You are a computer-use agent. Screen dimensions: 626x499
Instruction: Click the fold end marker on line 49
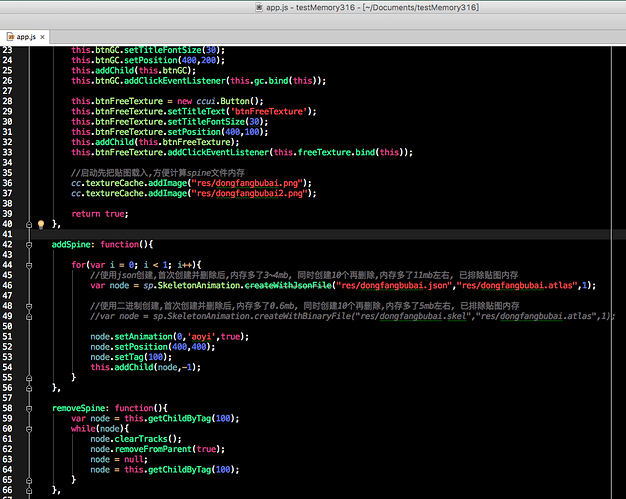click(29, 317)
